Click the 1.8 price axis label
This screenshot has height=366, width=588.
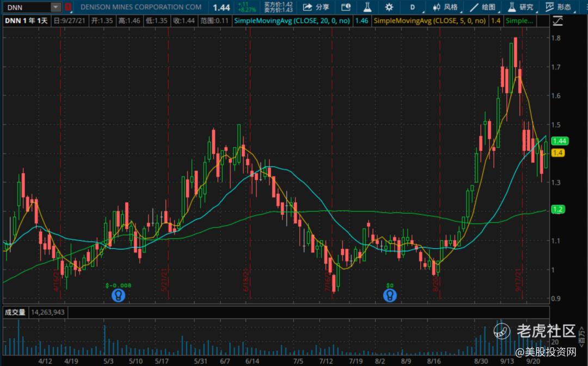[556, 38]
